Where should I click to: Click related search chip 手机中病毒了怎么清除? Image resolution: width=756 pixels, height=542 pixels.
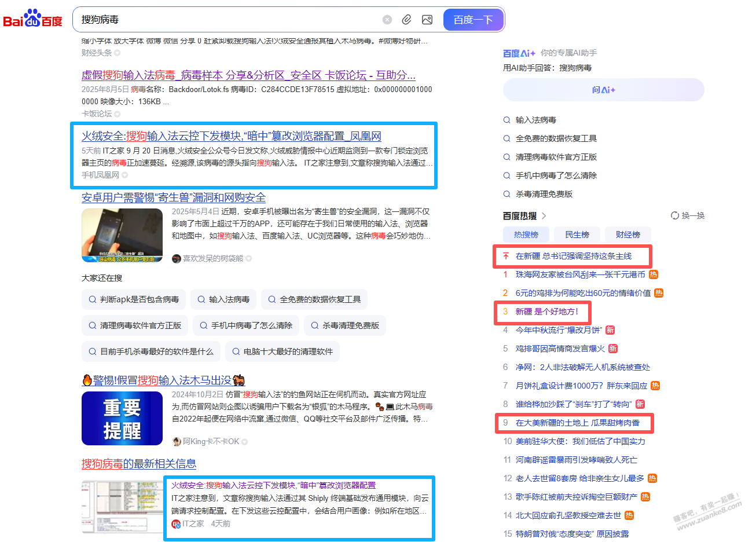[x=246, y=325]
